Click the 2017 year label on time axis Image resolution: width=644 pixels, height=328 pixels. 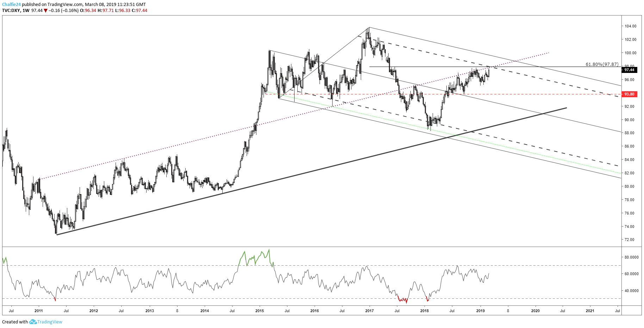tap(370, 311)
